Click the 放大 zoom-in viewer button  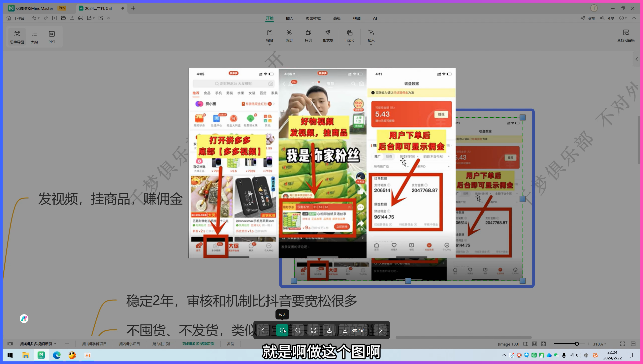pyautogui.click(x=282, y=330)
